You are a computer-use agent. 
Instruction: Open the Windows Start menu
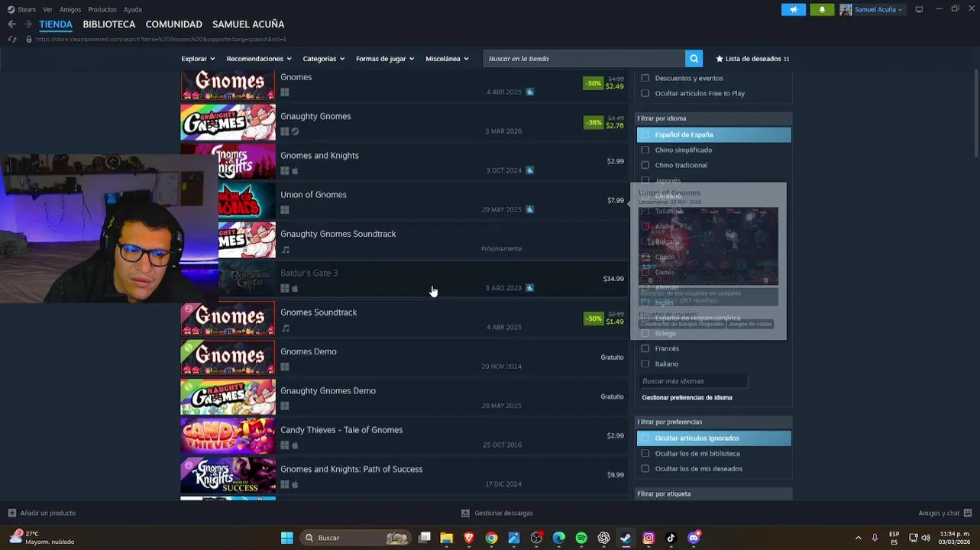[x=286, y=538]
